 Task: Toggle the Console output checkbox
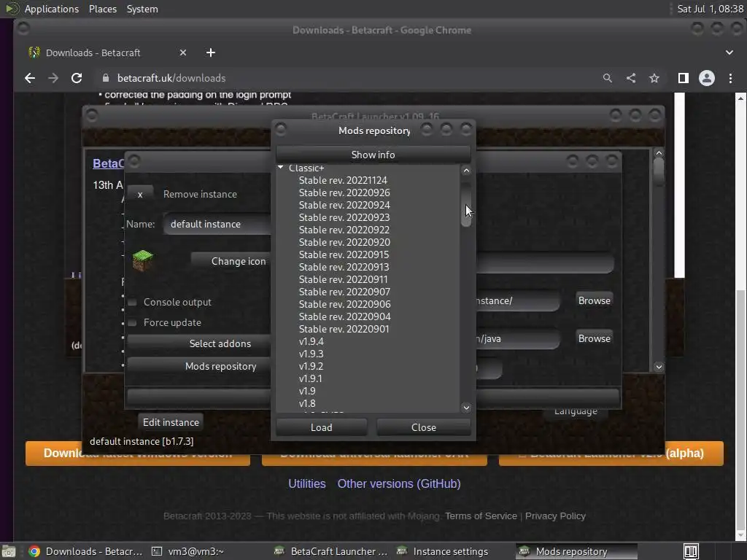pos(133,303)
